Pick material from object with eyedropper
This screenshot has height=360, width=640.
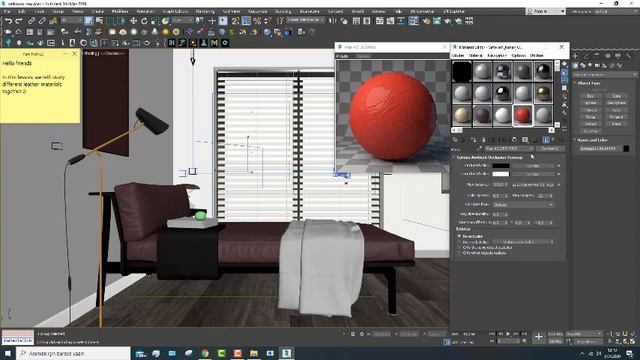(x=479, y=149)
